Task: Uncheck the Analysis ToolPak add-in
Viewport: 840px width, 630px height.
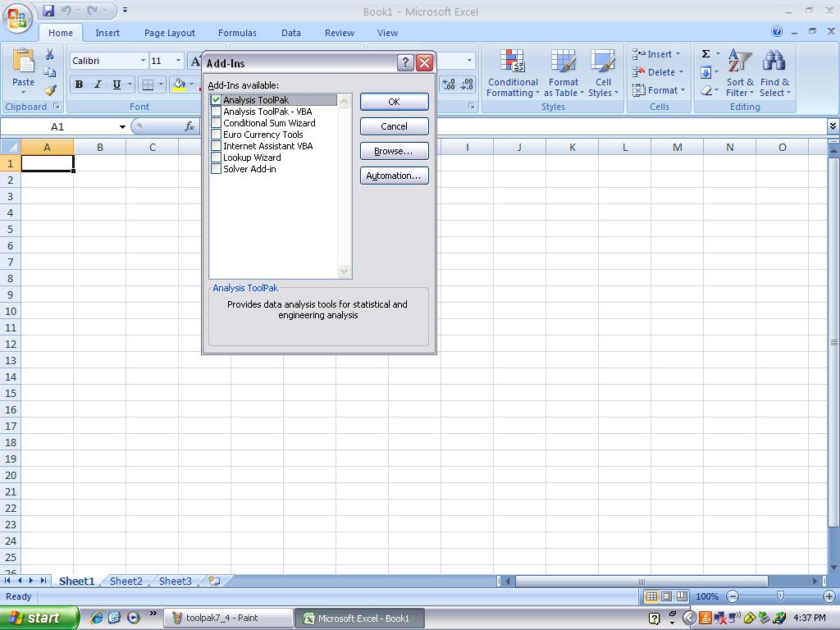Action: click(217, 100)
